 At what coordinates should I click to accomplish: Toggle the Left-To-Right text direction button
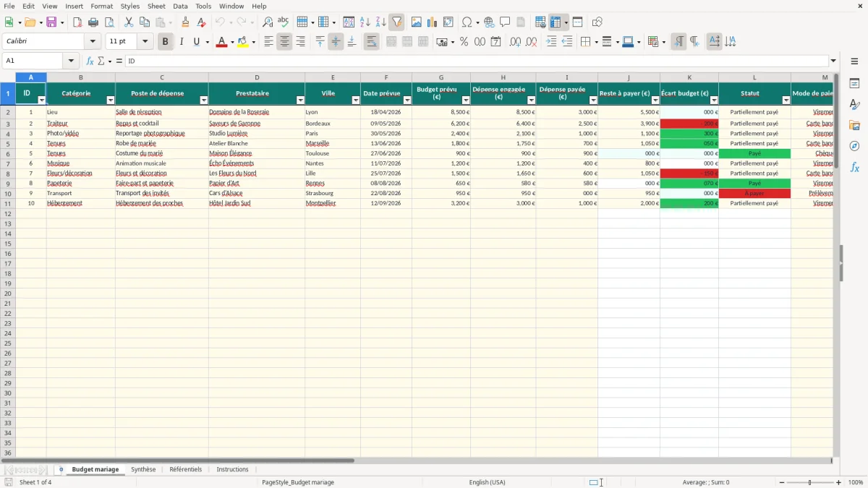[x=678, y=42]
